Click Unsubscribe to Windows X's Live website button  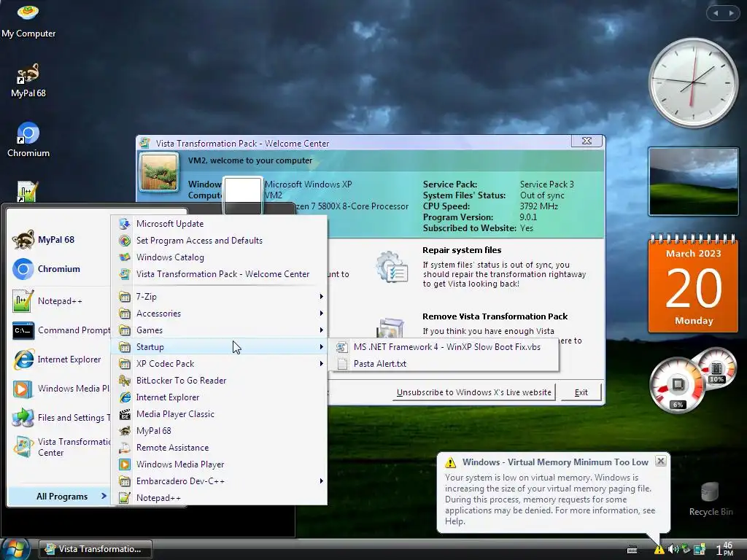pyautogui.click(x=473, y=392)
